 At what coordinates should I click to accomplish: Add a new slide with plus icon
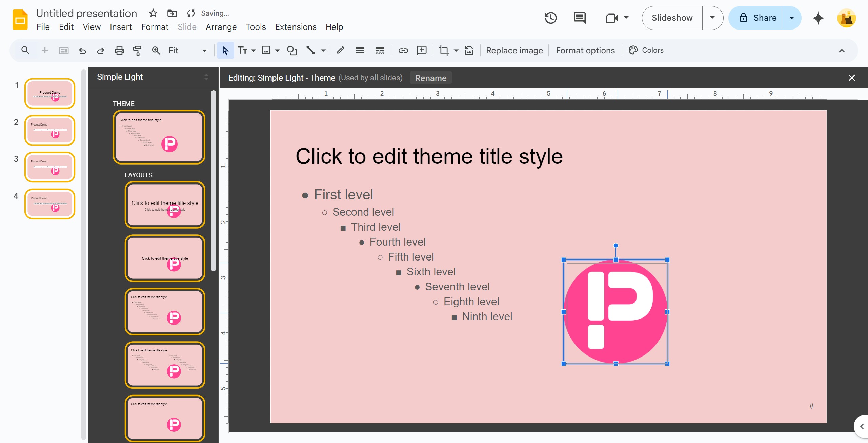44,50
